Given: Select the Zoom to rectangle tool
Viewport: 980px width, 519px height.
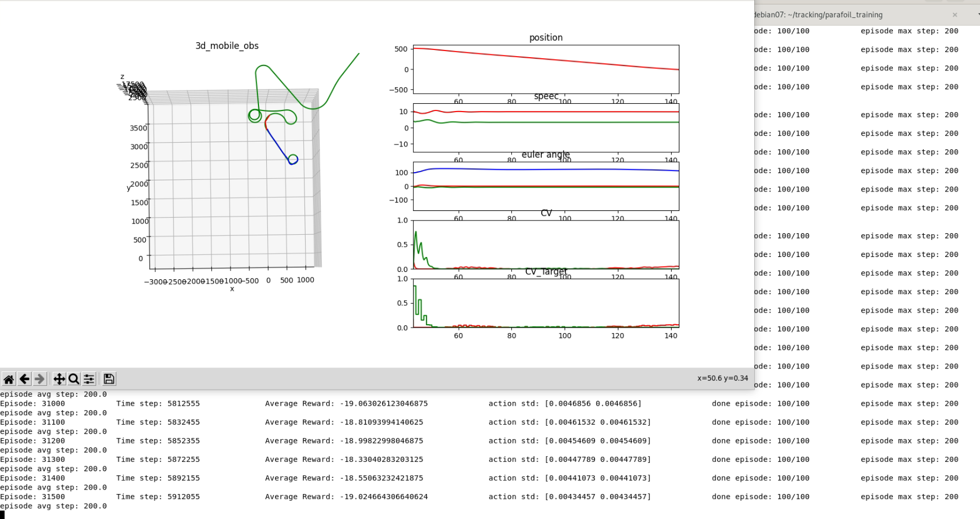Looking at the screenshot, I should (74, 379).
